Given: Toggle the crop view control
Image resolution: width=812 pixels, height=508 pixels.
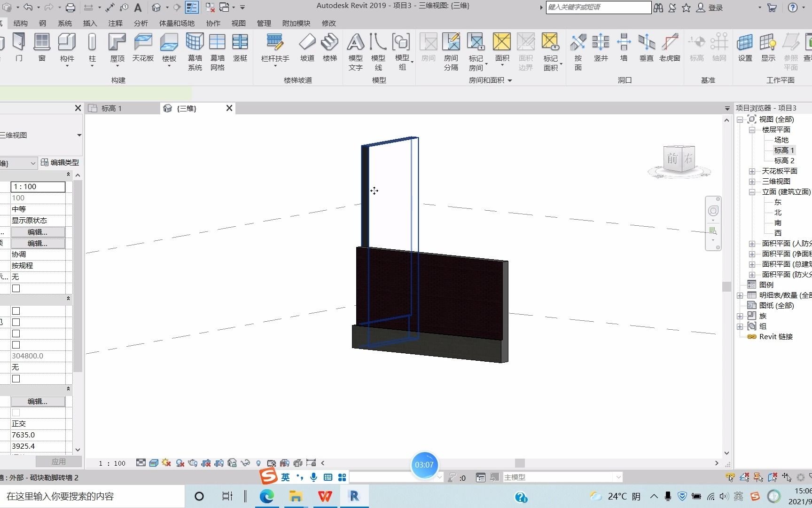Looking at the screenshot, I should pos(205,463).
